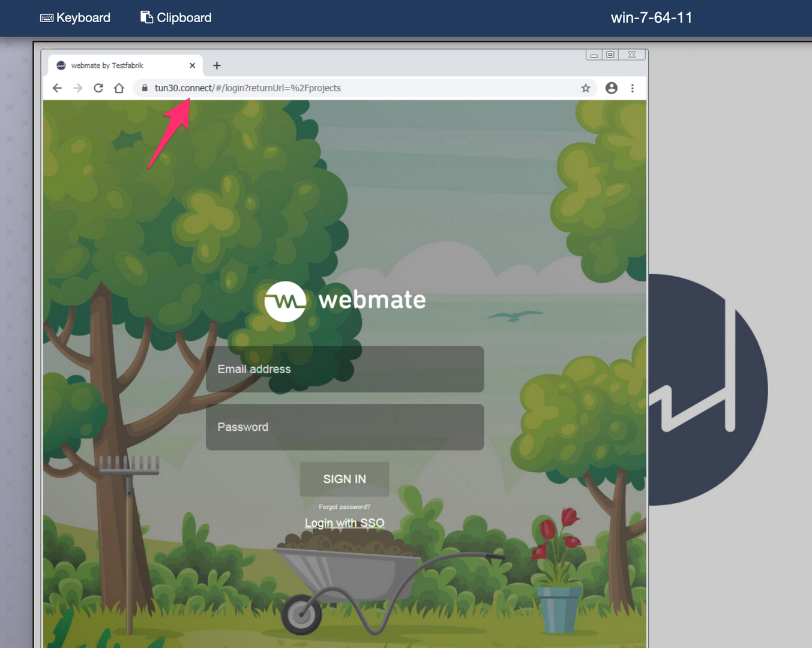
Task: Go to the browser home page
Action: [x=119, y=88]
